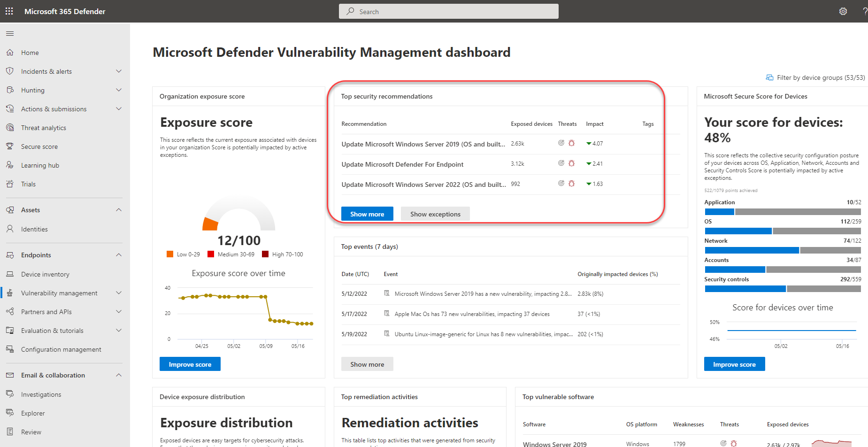
Task: Click the Search input field
Action: point(449,11)
